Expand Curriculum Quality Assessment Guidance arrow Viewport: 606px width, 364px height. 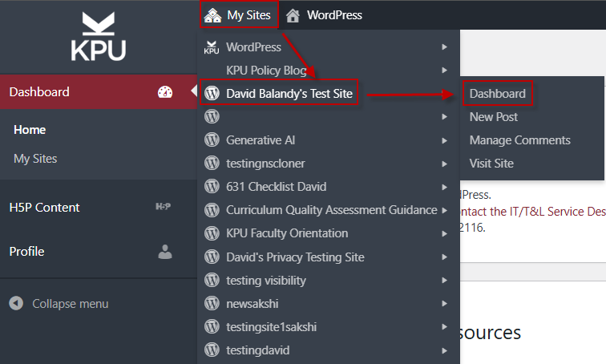444,210
